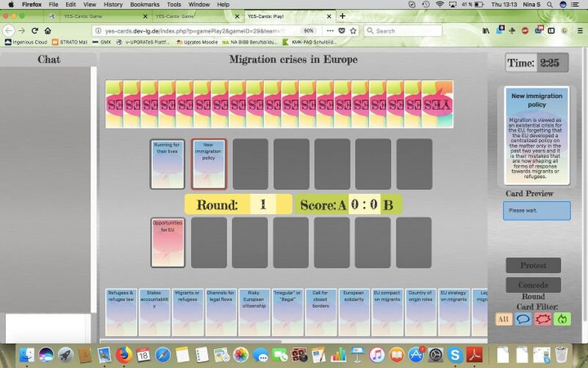
Task: Open the Window menu
Action: pyautogui.click(x=198, y=4)
